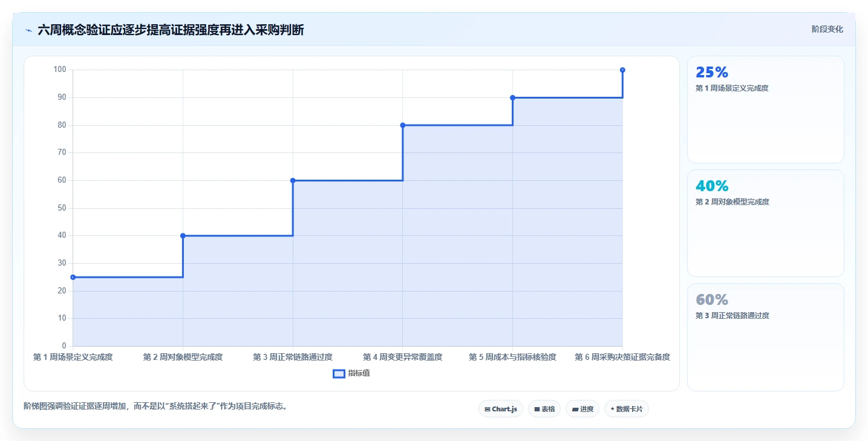Click the 进度 tag button
Screen dimensions: 868x441
[x=582, y=409]
